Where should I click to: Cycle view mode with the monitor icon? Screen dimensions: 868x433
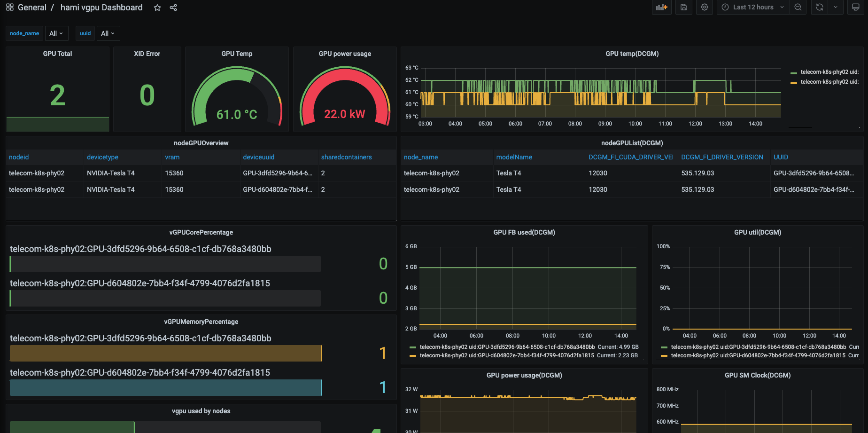point(856,8)
